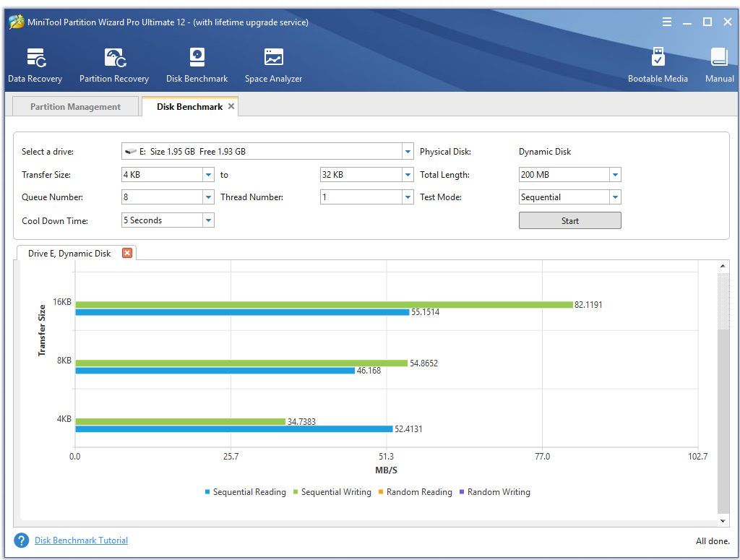The image size is (740, 560).
Task: Open the Disk Benchmark Tutorial link
Action: (81, 540)
